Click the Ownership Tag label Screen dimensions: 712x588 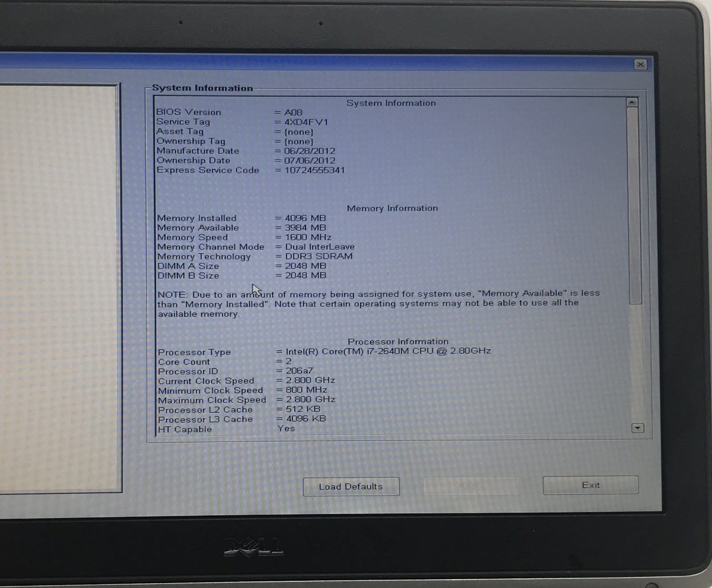[191, 141]
